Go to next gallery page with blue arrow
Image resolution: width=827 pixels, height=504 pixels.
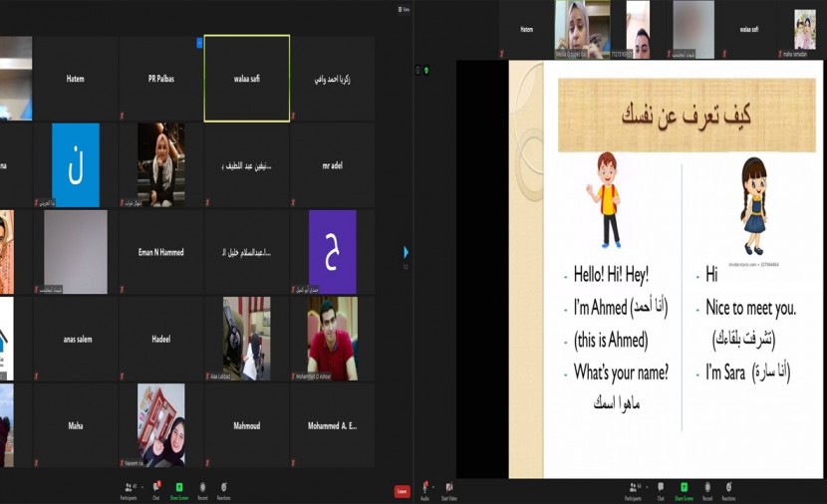coord(406,252)
